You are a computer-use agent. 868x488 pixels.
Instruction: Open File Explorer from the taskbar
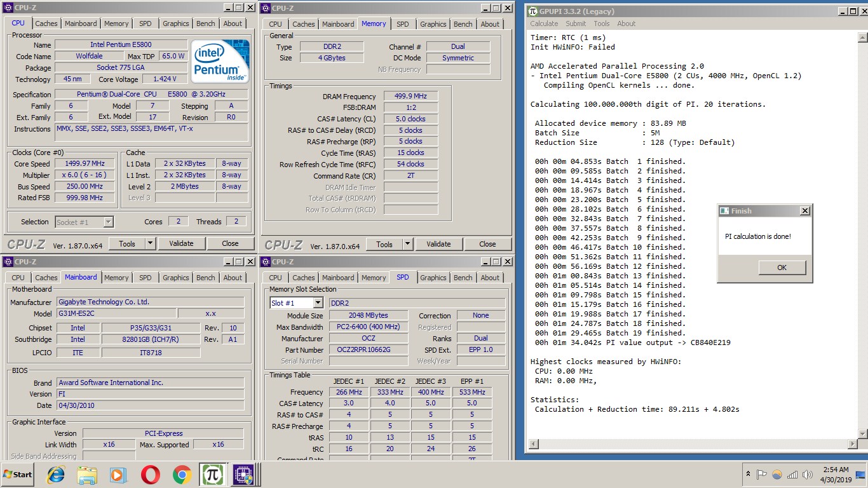[x=87, y=475]
